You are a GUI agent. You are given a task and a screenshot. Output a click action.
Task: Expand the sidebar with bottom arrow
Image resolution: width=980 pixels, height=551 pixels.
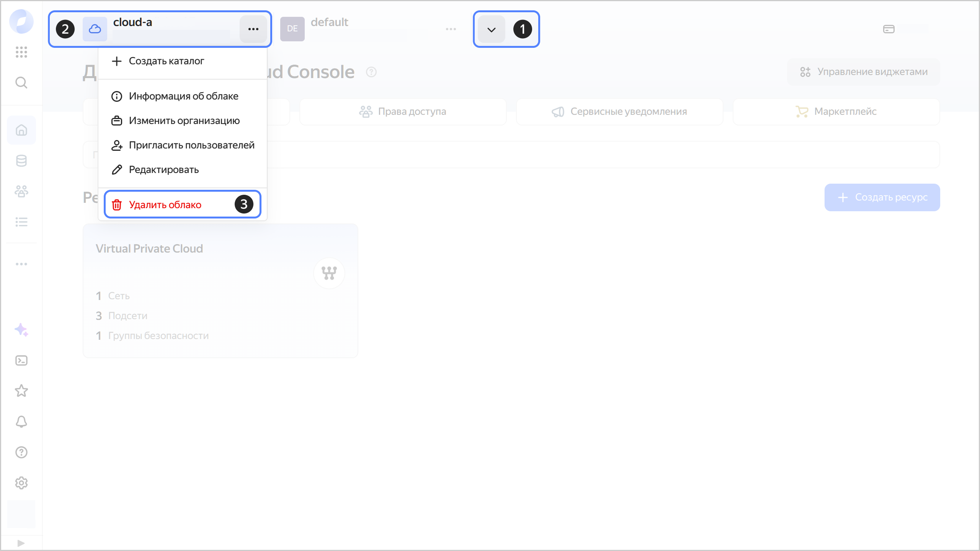click(x=21, y=543)
